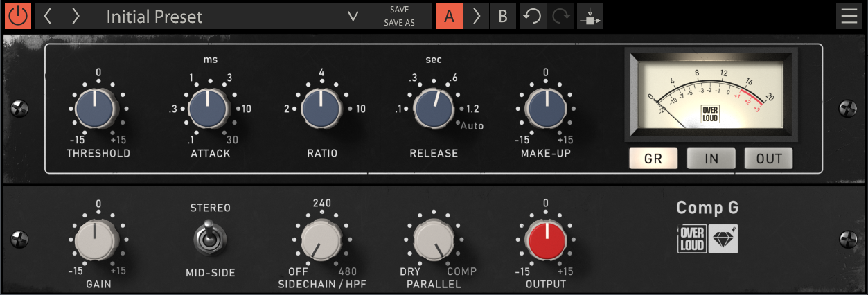Image resolution: width=868 pixels, height=295 pixels.
Task: Switch meter to OUT level
Action: point(768,159)
